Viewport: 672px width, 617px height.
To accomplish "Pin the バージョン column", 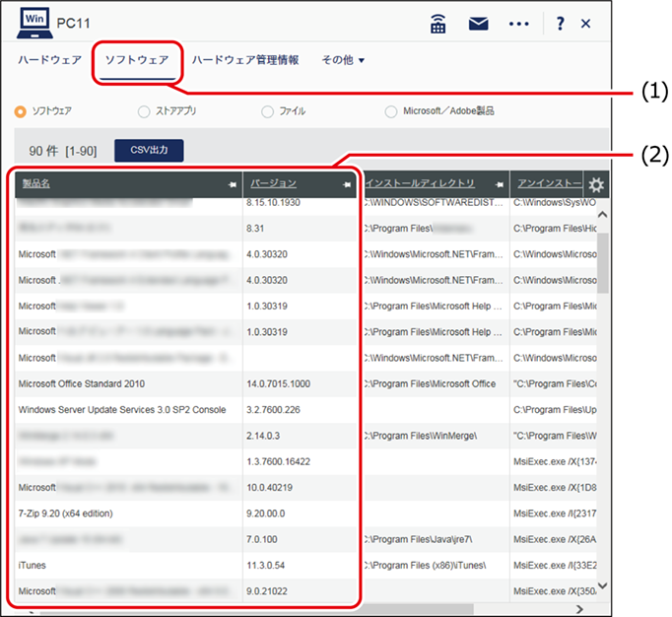I will click(346, 184).
